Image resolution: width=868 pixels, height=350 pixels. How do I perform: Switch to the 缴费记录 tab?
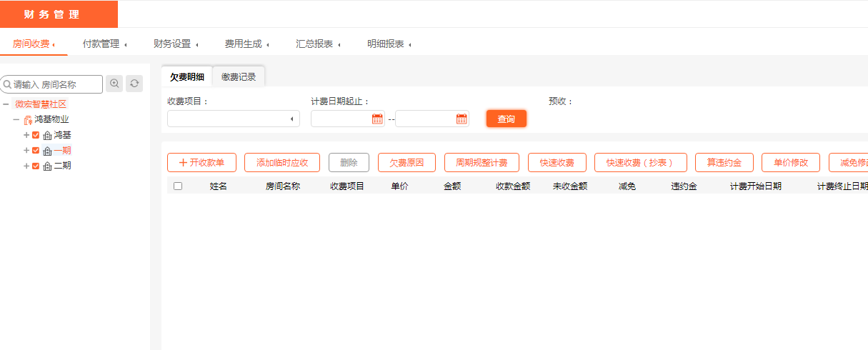tap(239, 77)
